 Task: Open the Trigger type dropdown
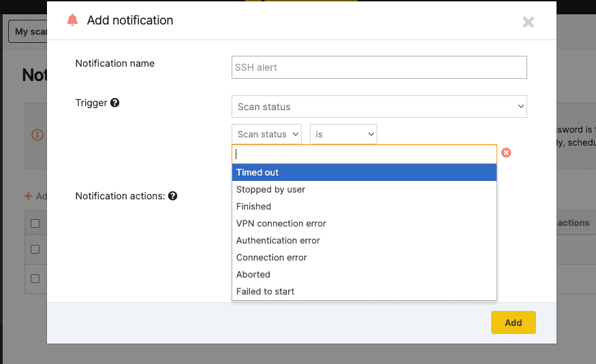point(379,107)
